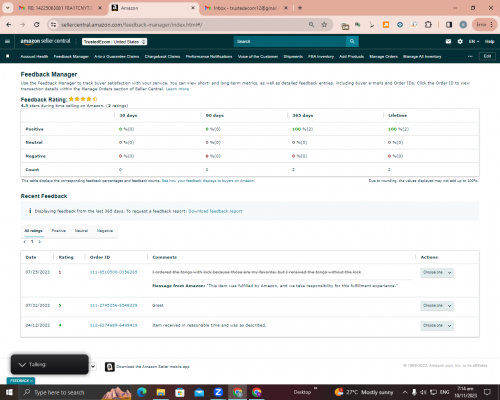Open FBA Inventory
This screenshot has width=500, height=400.
(321, 57)
